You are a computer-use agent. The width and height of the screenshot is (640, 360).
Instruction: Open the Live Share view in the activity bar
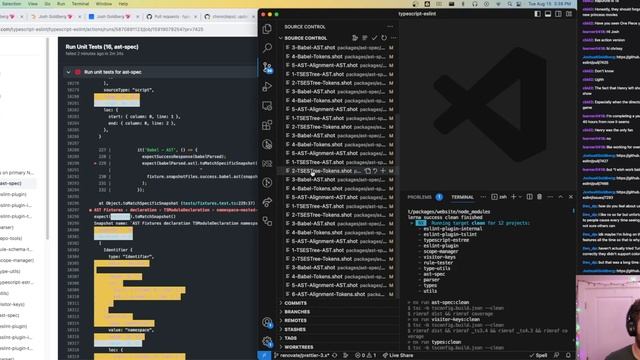267,202
